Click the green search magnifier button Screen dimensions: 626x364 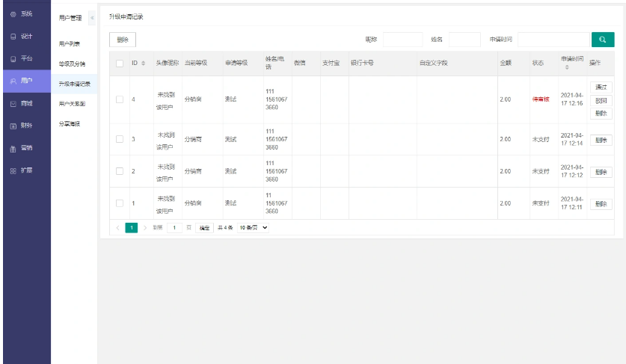click(602, 40)
